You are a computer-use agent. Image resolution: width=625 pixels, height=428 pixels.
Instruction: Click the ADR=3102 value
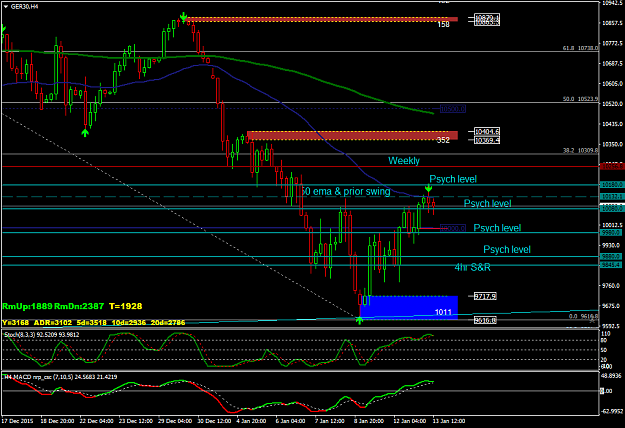(x=53, y=322)
